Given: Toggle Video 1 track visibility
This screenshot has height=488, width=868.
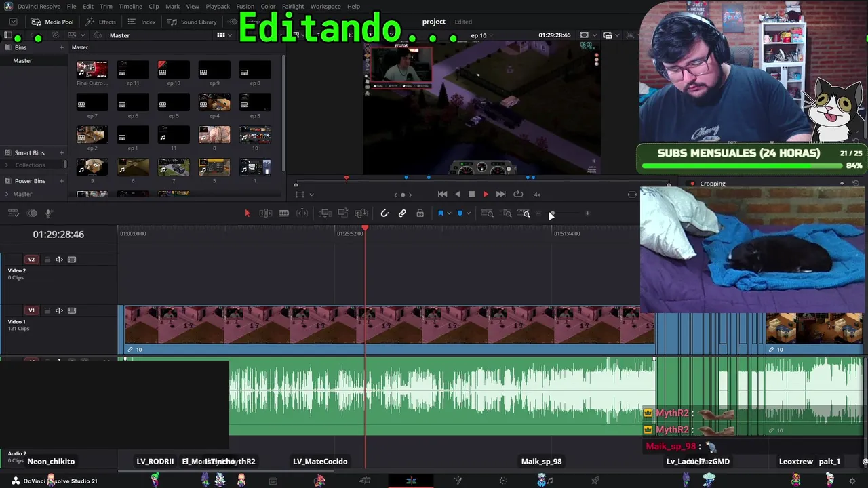Looking at the screenshot, I should pyautogui.click(x=72, y=310).
